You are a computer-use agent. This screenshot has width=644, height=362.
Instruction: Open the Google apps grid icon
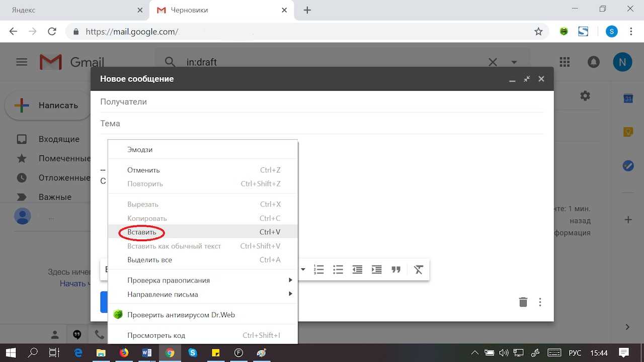[565, 62]
